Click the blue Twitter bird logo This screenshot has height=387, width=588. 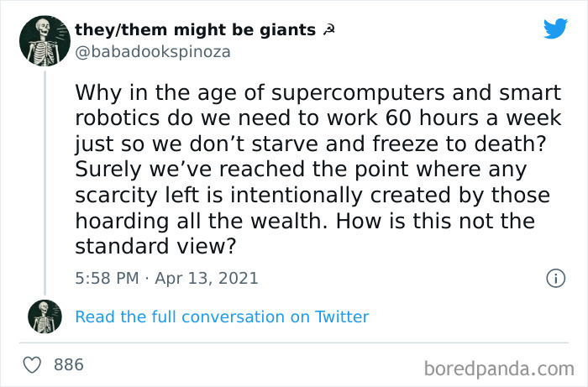click(x=555, y=29)
